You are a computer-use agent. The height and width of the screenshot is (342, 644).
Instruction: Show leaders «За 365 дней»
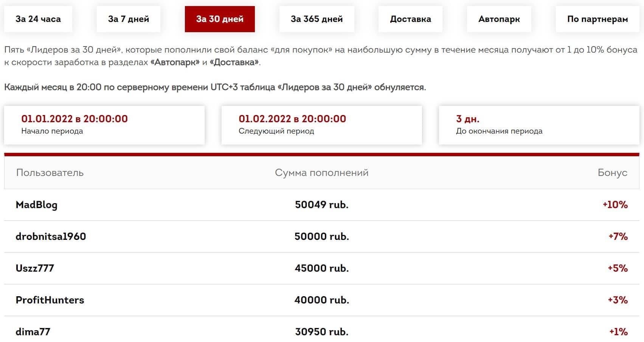(317, 19)
